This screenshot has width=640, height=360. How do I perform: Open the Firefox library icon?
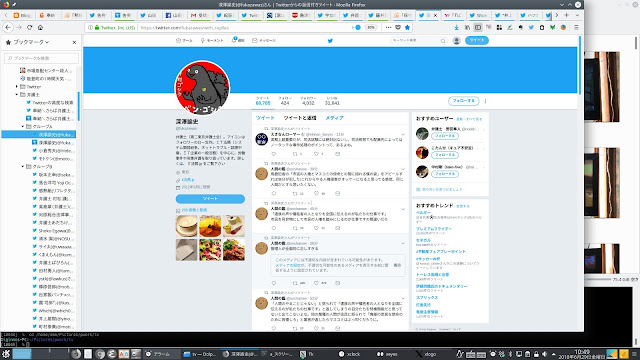(467, 27)
